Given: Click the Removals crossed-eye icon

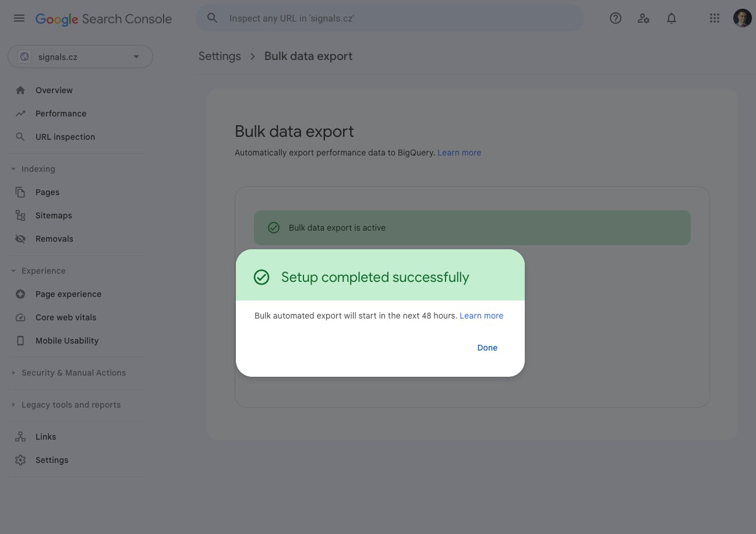Looking at the screenshot, I should pos(20,239).
